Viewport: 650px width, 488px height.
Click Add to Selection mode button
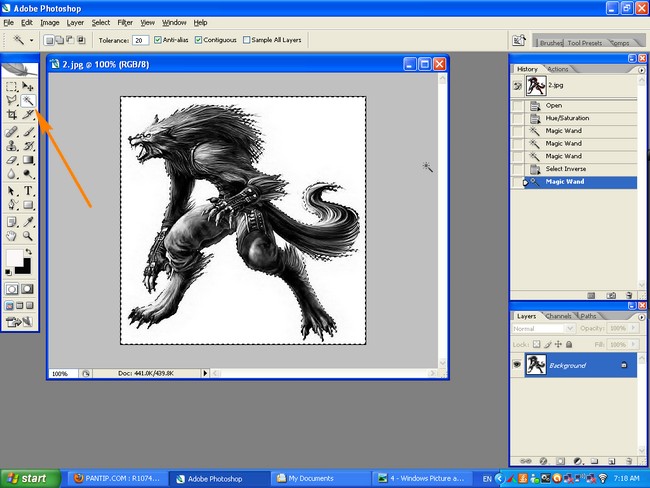point(60,40)
